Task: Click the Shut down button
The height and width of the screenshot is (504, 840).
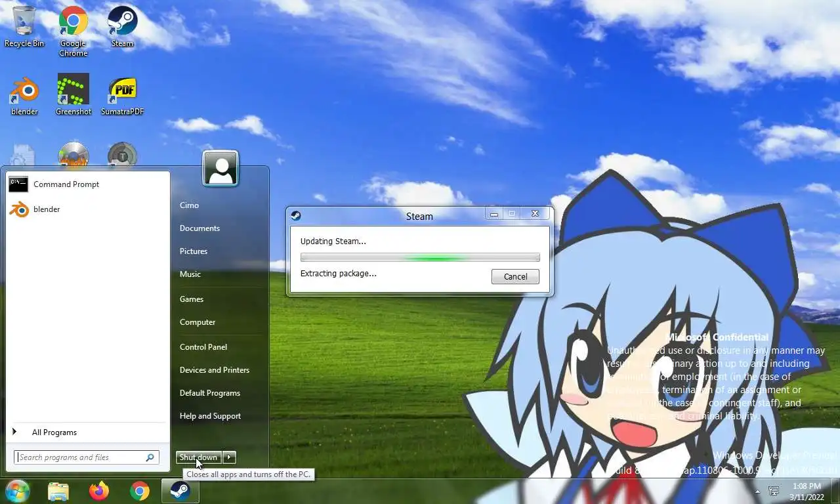Action: click(199, 457)
